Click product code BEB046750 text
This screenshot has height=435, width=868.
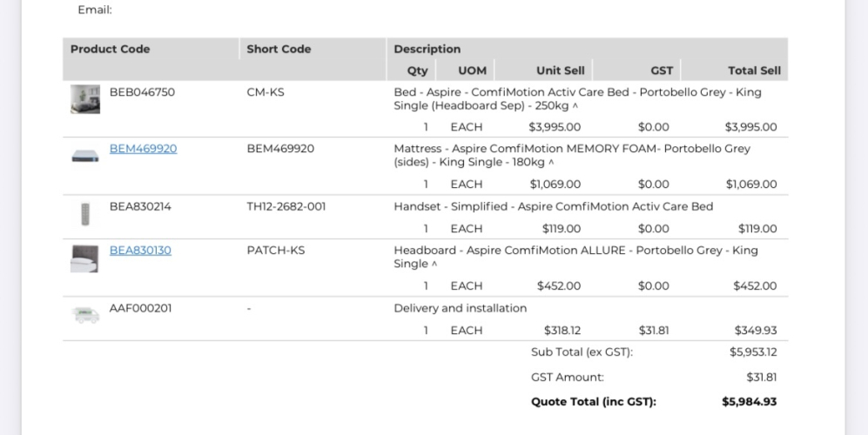tap(142, 92)
